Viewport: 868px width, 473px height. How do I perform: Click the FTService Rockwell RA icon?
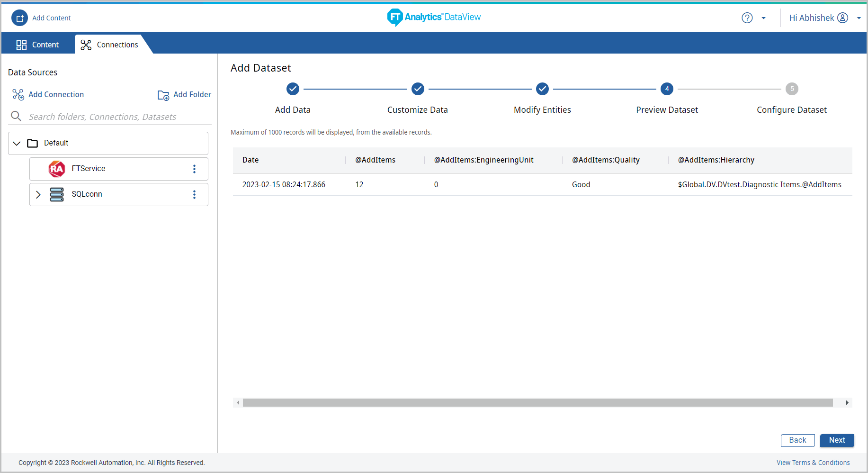pyautogui.click(x=57, y=169)
